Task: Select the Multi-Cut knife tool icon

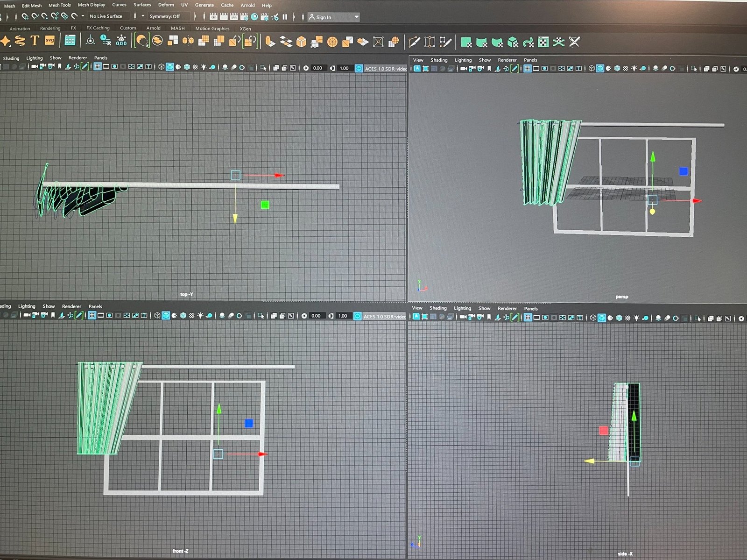Action: click(414, 42)
